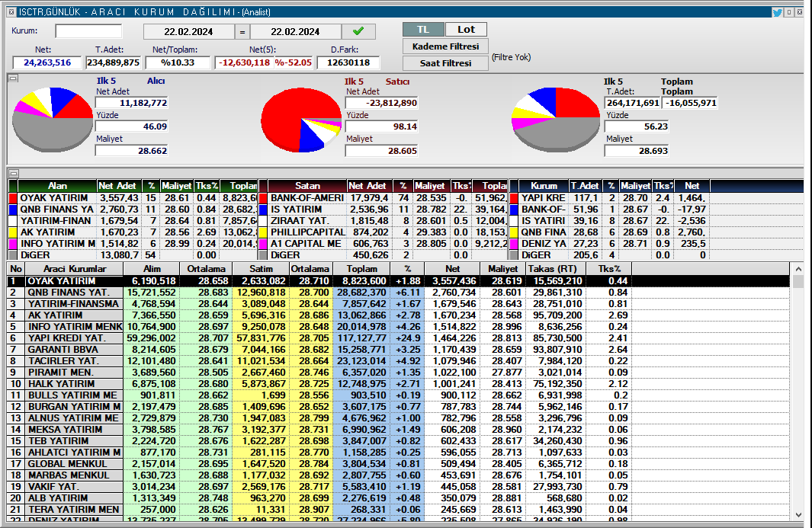Click red swatch beside BANK-OF-AMERI seller
This screenshot has height=528, width=812.
click(x=263, y=198)
